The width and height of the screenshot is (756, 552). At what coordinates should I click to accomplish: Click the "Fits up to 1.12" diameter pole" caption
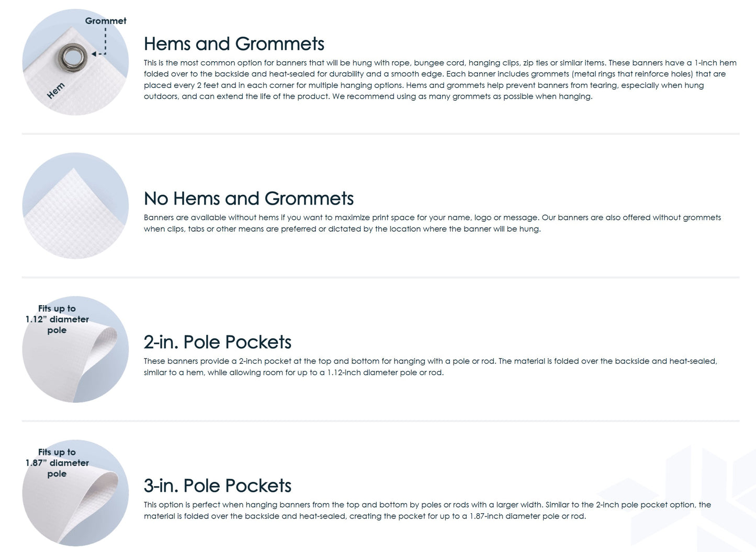57,319
